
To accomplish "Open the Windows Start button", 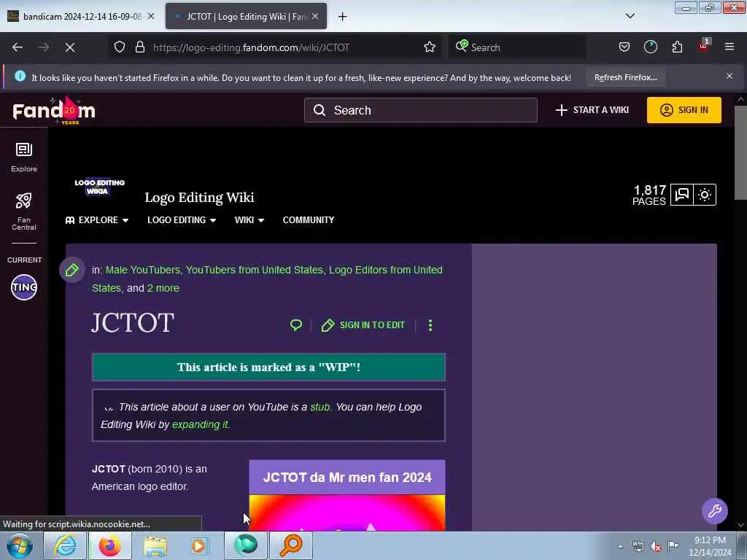I will (x=19, y=545).
